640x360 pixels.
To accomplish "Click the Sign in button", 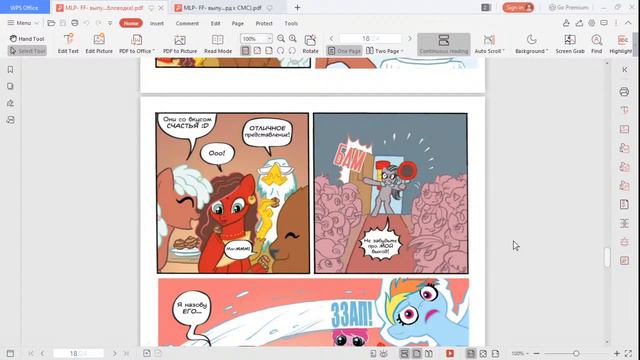I will coord(518,7).
